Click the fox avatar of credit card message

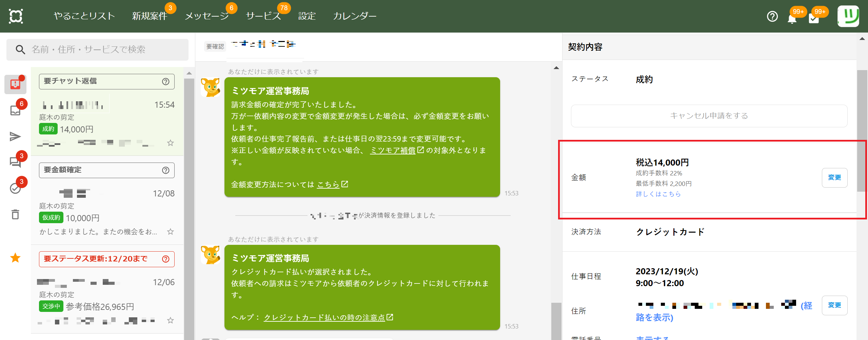pos(211,255)
